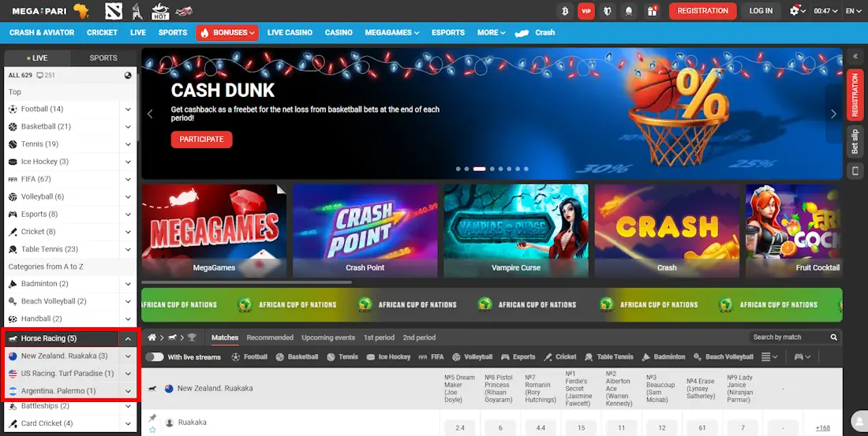This screenshot has height=436, width=868.
Task: Open the MEGAGAMES dropdown menu
Action: pyautogui.click(x=392, y=32)
